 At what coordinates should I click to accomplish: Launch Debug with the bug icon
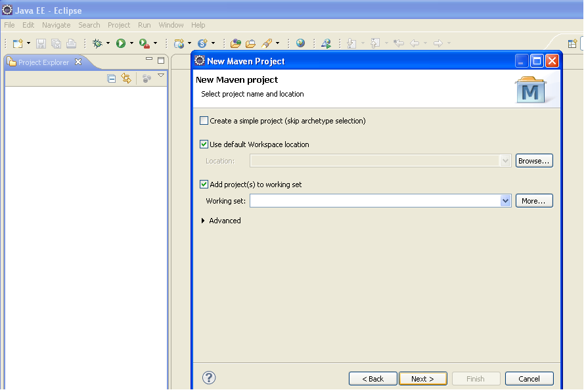point(97,43)
